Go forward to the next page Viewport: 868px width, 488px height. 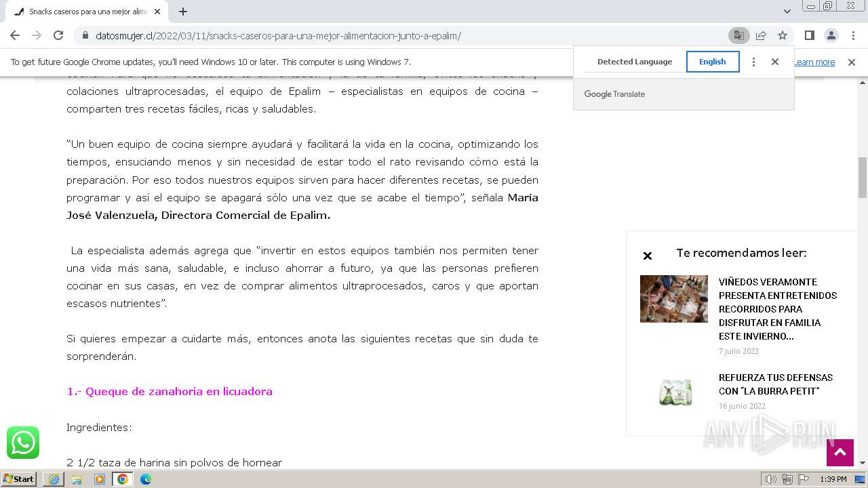coord(37,35)
